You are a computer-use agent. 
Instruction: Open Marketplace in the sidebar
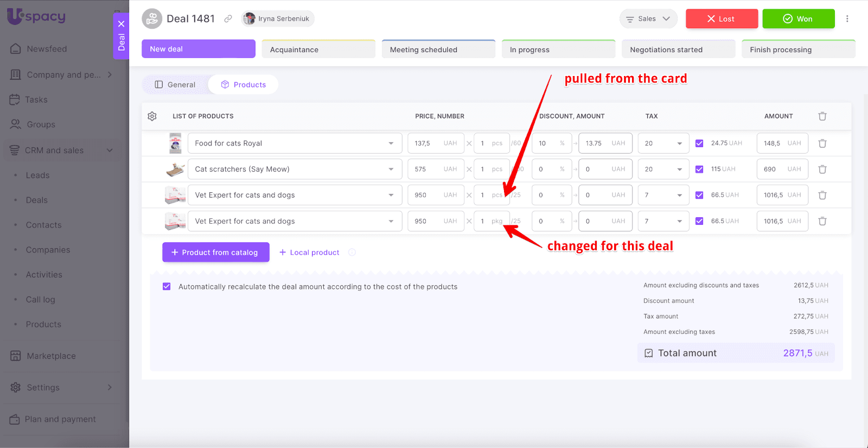[51, 356]
